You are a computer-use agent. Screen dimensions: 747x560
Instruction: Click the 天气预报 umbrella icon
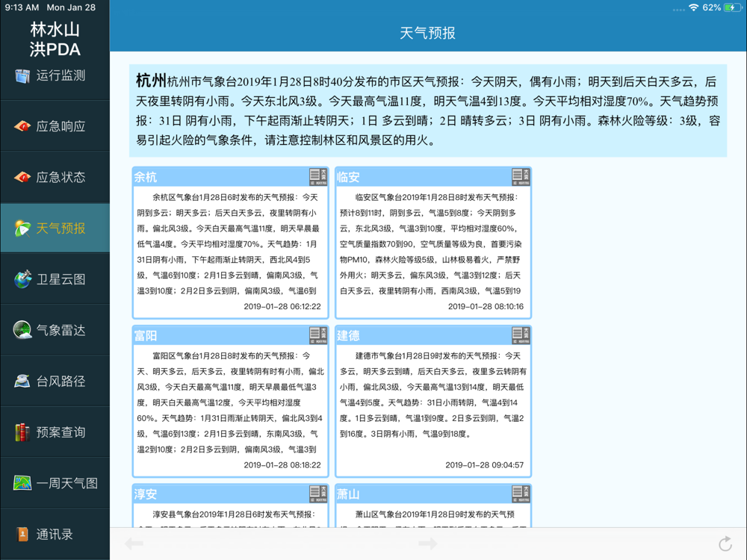(22, 228)
